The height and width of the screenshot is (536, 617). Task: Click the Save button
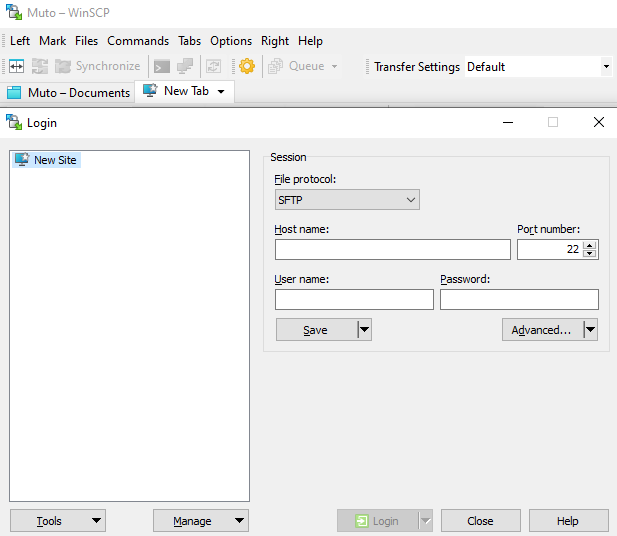pyautogui.click(x=317, y=330)
